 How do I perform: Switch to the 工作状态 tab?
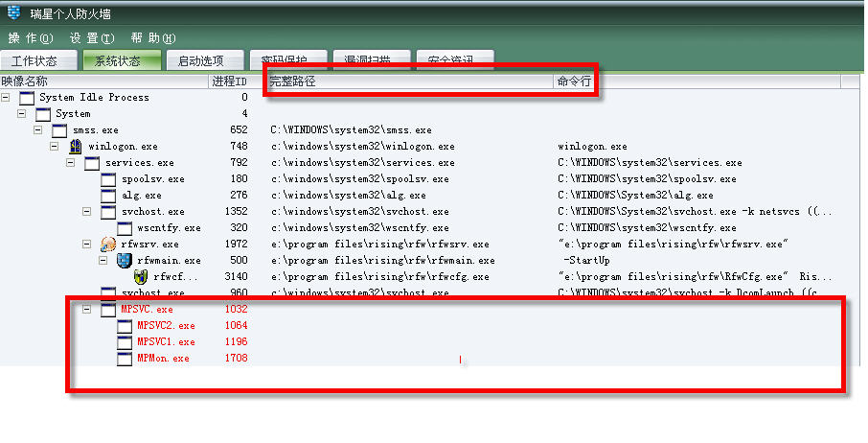38,59
